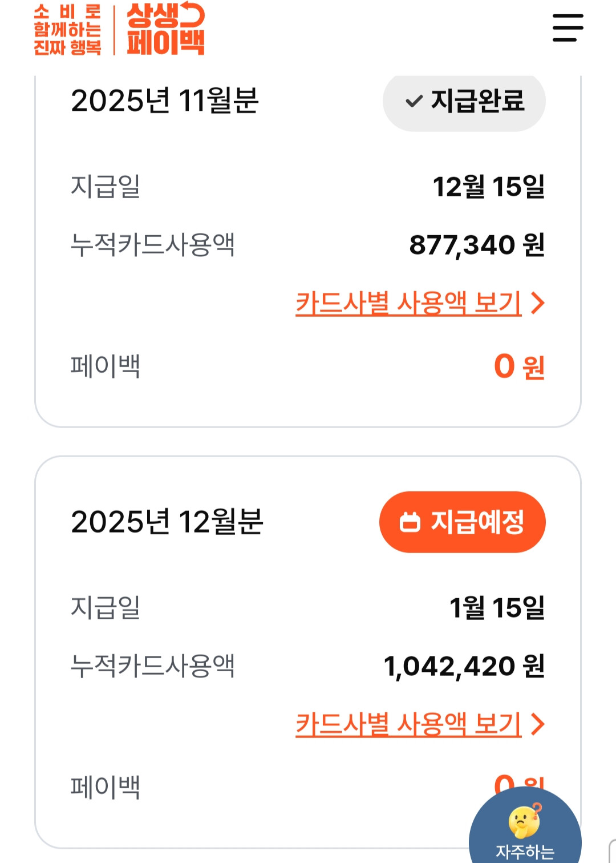Expand November card usage via chevron arrow

[537, 303]
